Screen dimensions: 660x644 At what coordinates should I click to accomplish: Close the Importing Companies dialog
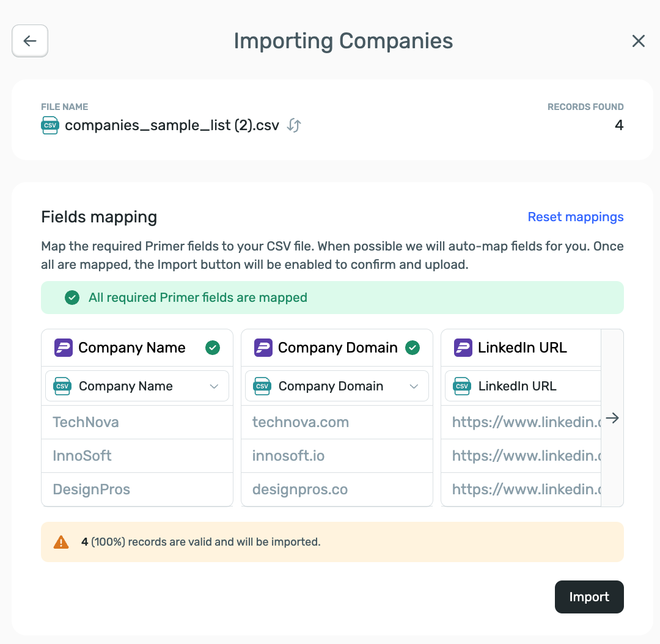638,41
